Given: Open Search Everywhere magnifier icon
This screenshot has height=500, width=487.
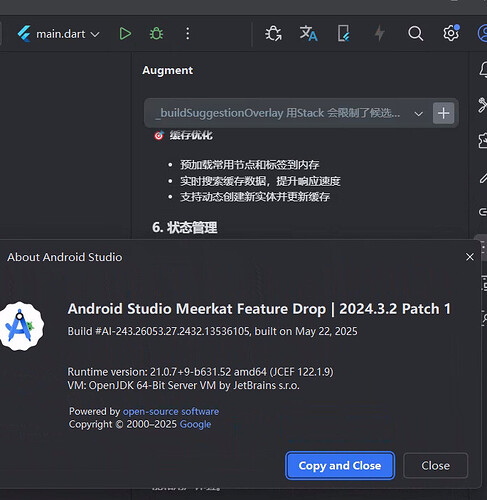Looking at the screenshot, I should 415,34.
